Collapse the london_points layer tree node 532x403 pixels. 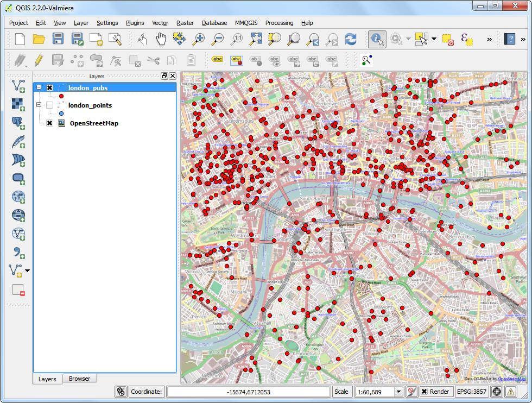pyautogui.click(x=39, y=105)
